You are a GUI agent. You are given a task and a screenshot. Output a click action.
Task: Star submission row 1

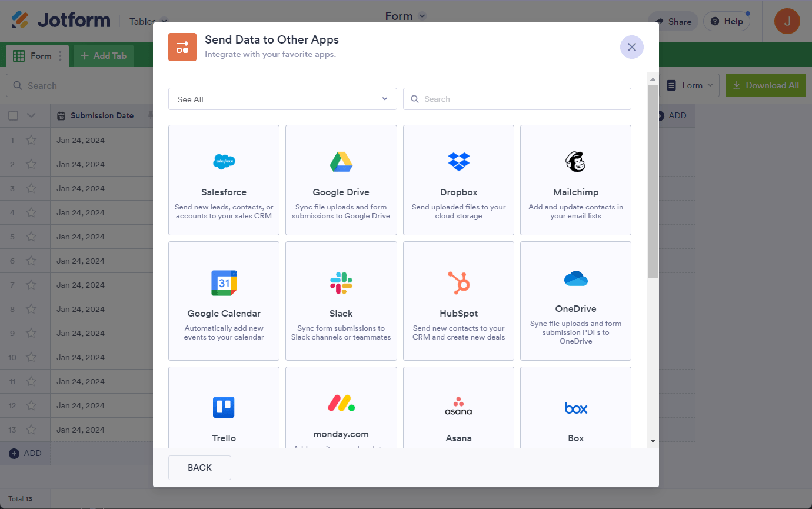tap(31, 141)
